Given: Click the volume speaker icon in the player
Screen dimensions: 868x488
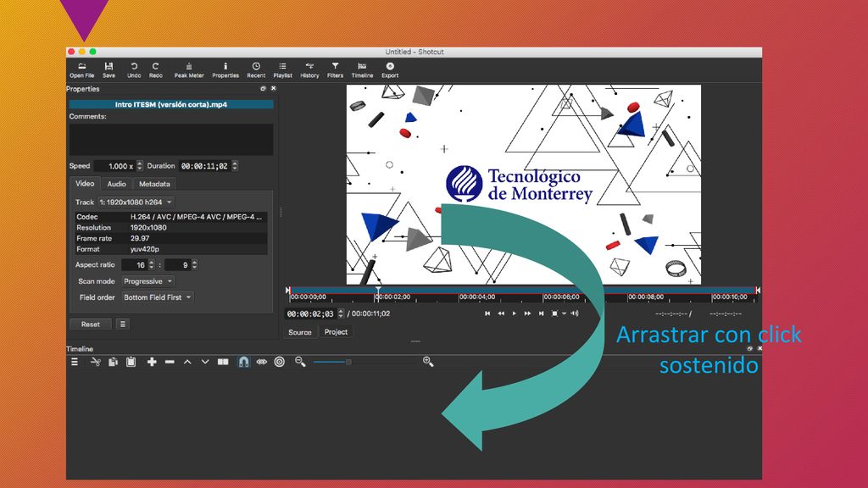Looking at the screenshot, I should pos(575,313).
